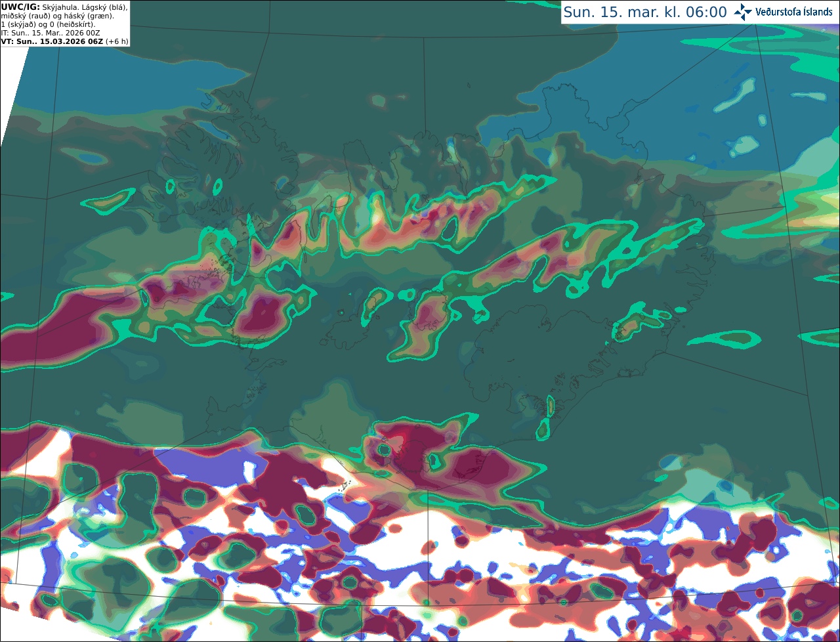The width and height of the screenshot is (840, 642).
Task: Click the 'UWC/IG: Skýjahula. Lágský (blá),' line
Action: coord(64,7)
